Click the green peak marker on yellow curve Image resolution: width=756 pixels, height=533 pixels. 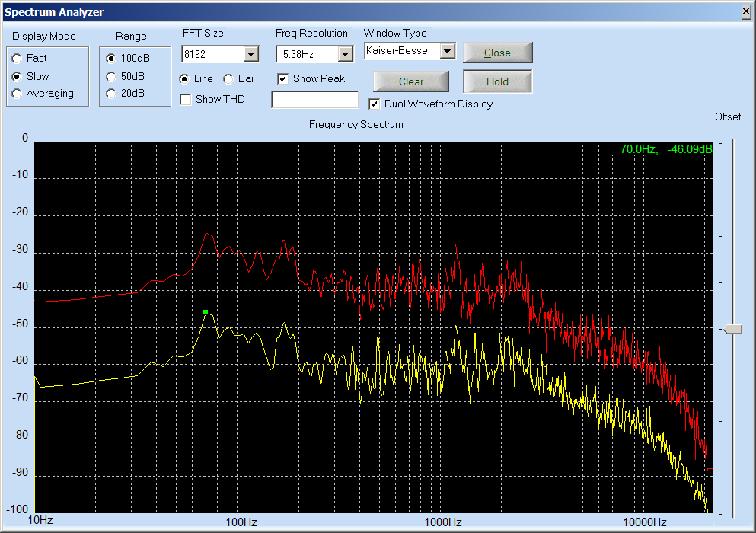[x=206, y=312]
